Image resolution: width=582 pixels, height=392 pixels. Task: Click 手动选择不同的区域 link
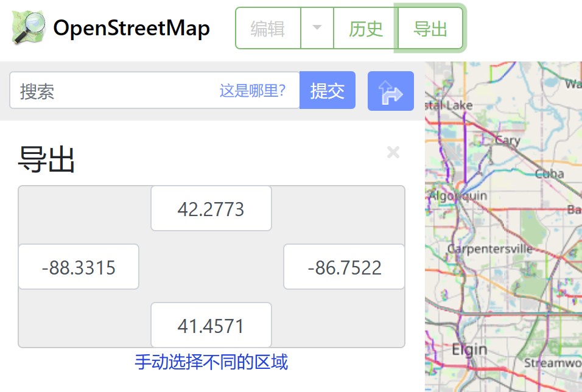[x=211, y=362]
